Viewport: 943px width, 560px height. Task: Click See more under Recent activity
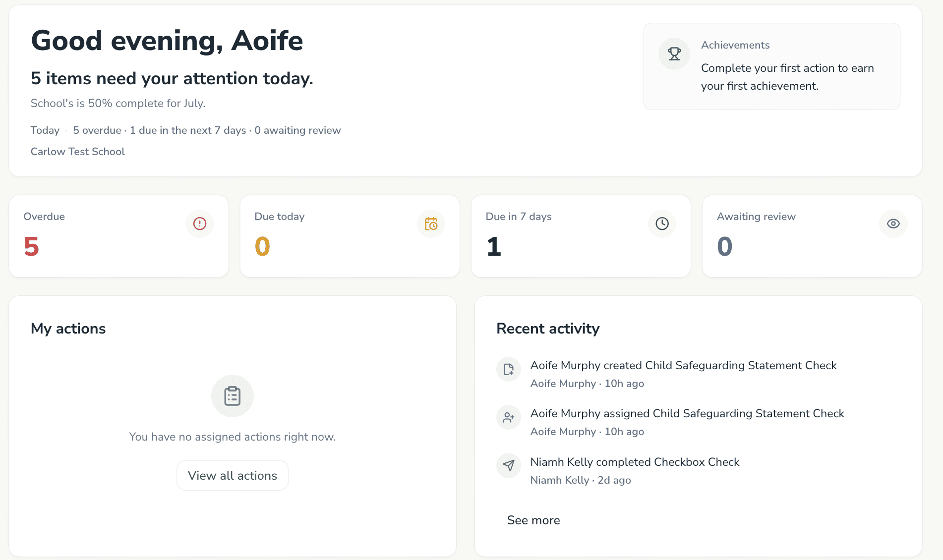533,520
